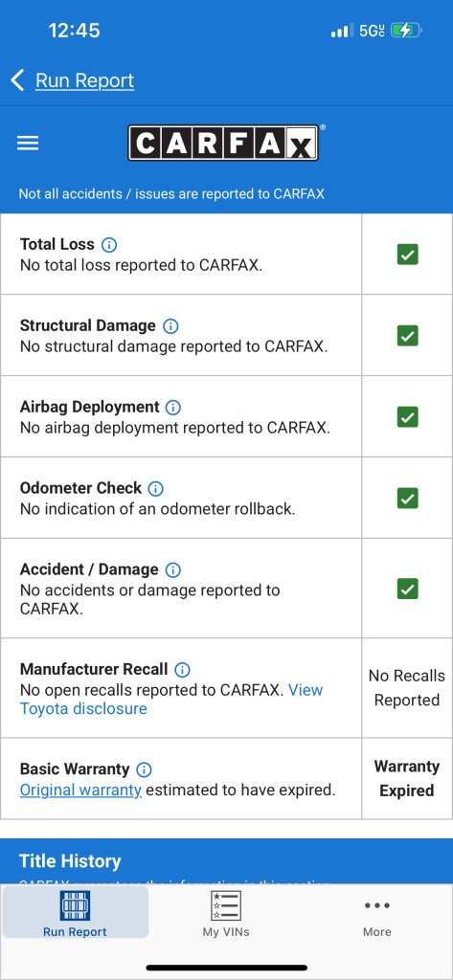The image size is (453, 980).
Task: Open the Original warranty link
Action: (80, 790)
